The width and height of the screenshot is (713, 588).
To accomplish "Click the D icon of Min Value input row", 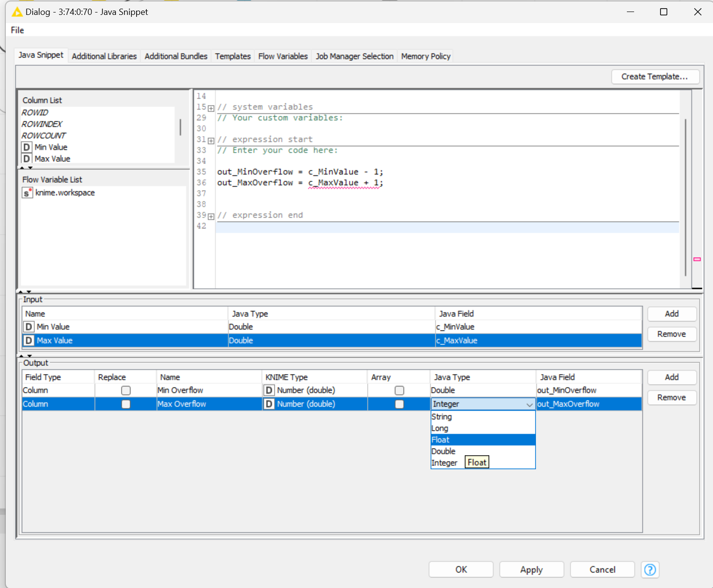I will pyautogui.click(x=29, y=327).
